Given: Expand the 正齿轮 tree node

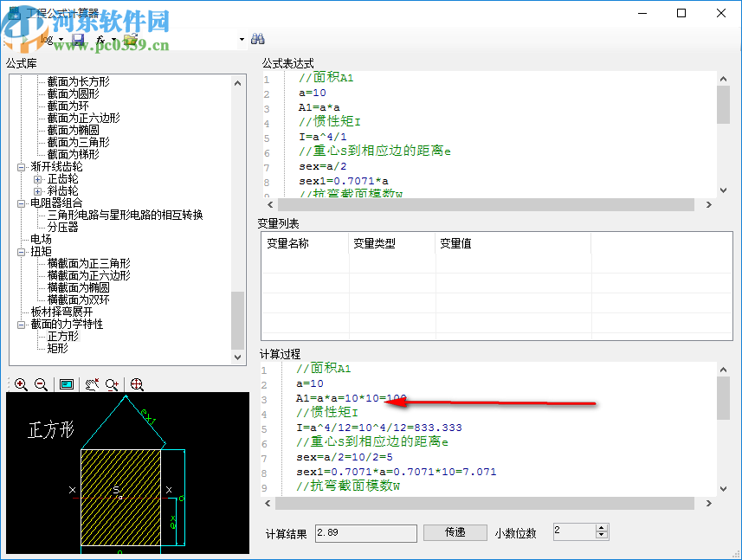Looking at the screenshot, I should (x=37, y=179).
